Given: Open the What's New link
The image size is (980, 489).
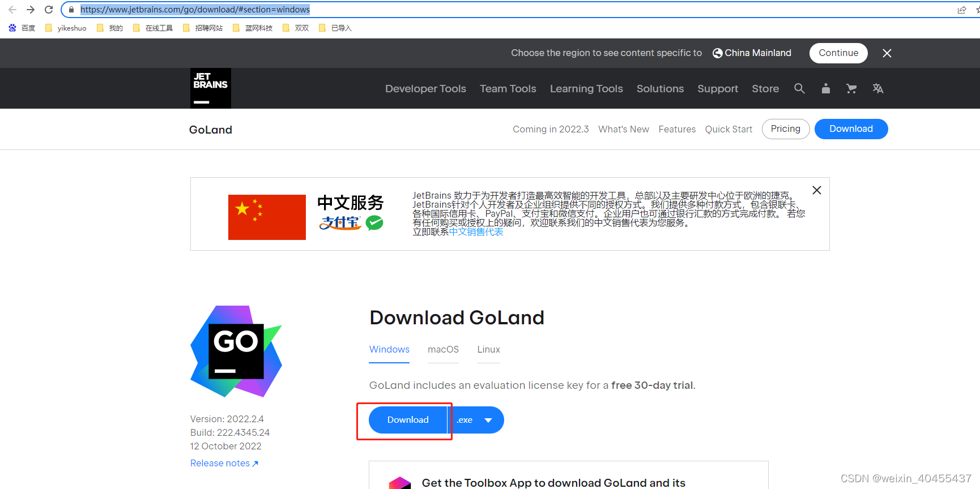Looking at the screenshot, I should (x=624, y=129).
